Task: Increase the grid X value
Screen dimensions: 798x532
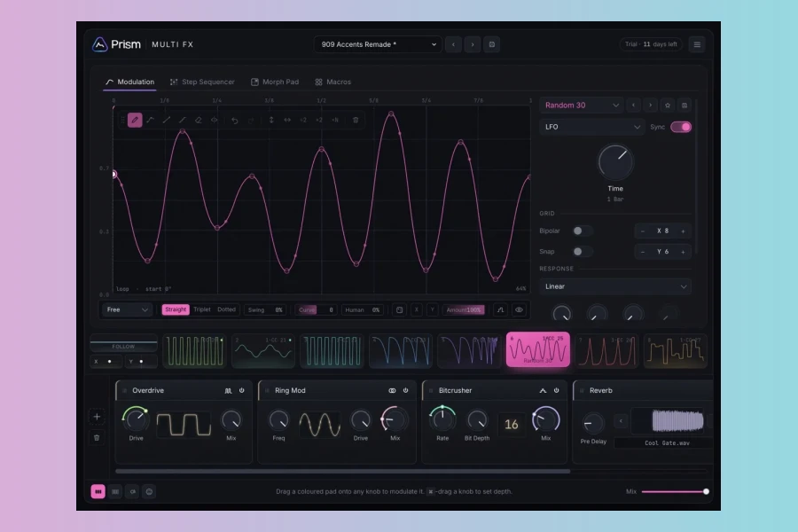Action: click(x=683, y=231)
